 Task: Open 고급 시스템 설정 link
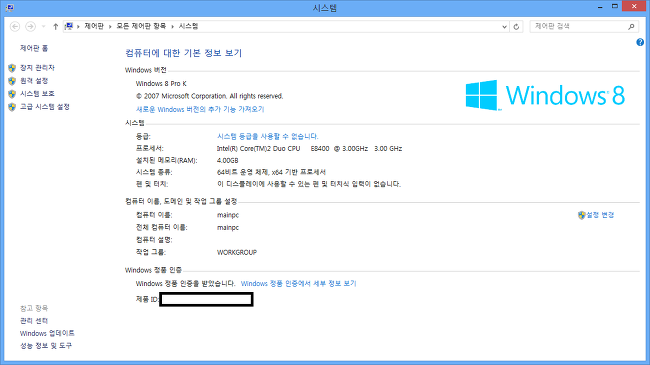coord(45,107)
